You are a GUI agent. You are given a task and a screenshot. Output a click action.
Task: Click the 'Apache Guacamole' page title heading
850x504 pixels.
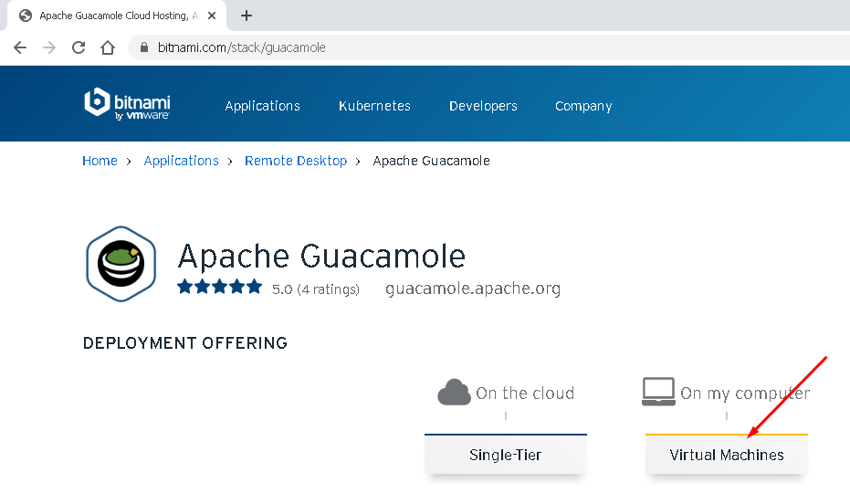[x=321, y=257]
